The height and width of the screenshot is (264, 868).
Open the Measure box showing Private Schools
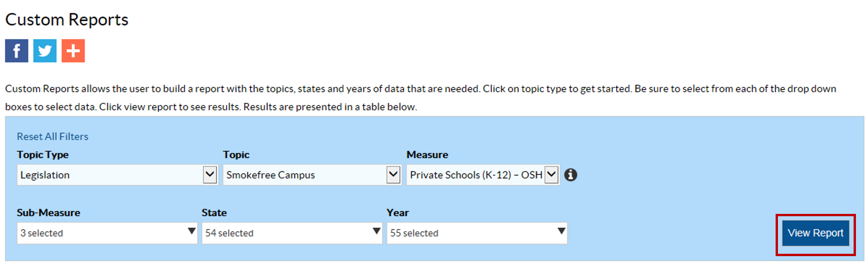(475, 175)
